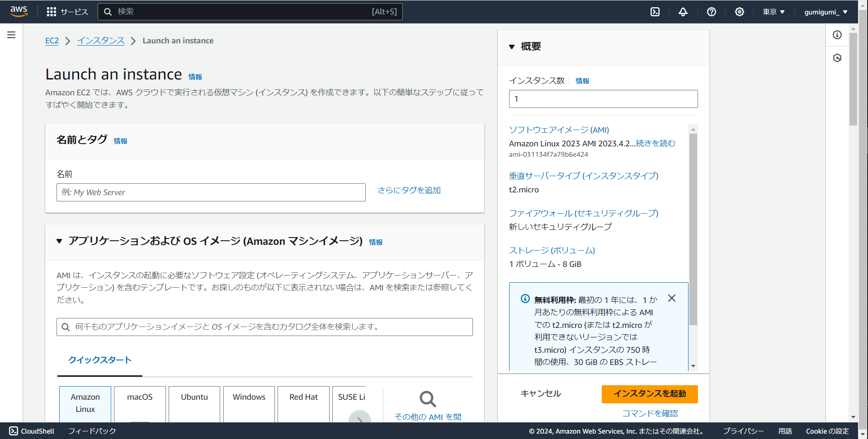
Task: Open the Amazon Q hexagon icon on right sidebar
Action: click(837, 58)
